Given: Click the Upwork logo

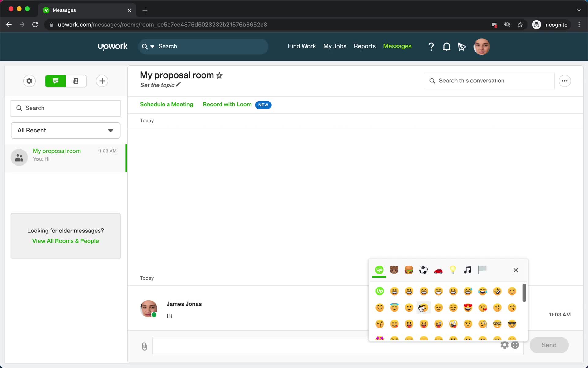Looking at the screenshot, I should tap(113, 46).
